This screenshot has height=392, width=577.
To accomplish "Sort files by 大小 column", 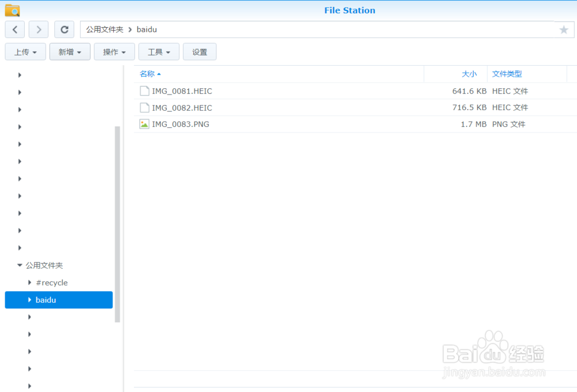I will pyautogui.click(x=469, y=74).
